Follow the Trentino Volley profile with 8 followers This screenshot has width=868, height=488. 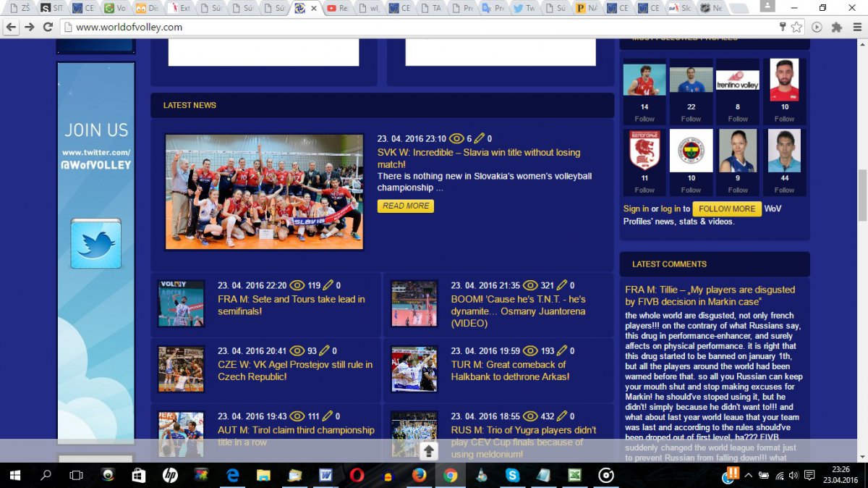click(738, 119)
